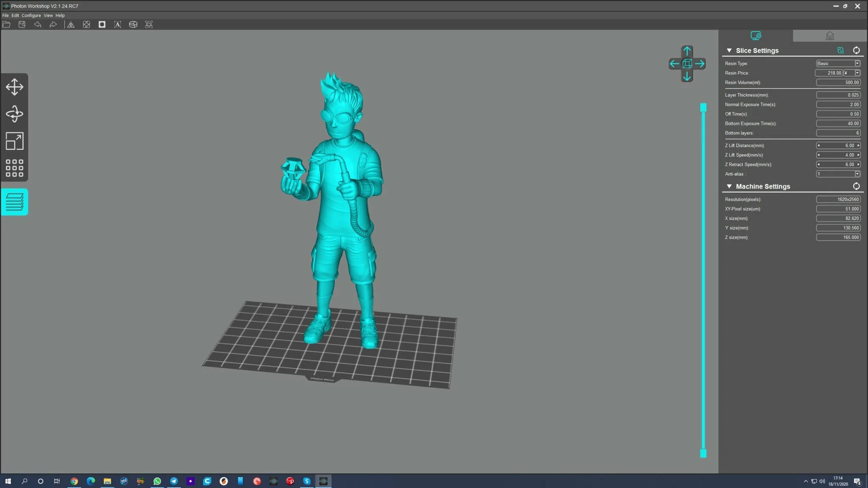Reset Machine Settings with refresh icon
The width and height of the screenshot is (868, 488).
coord(856,186)
